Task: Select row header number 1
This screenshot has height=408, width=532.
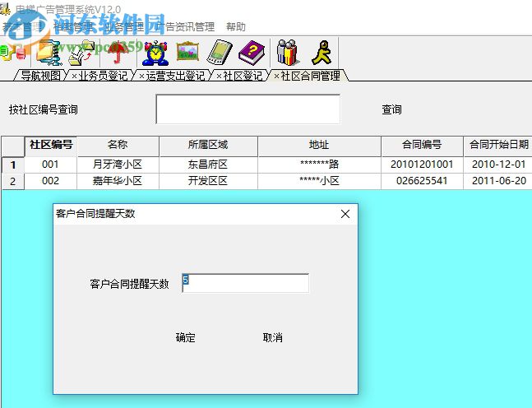Action: click(x=13, y=165)
